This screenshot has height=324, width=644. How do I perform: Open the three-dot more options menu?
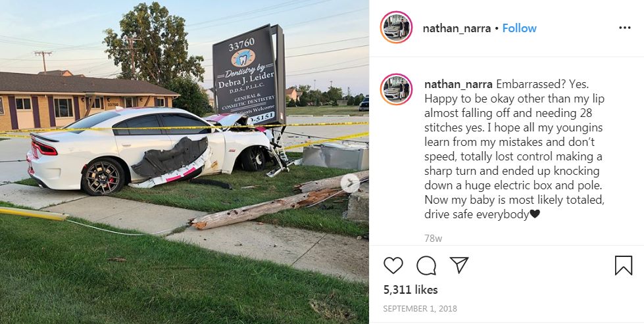[625, 28]
